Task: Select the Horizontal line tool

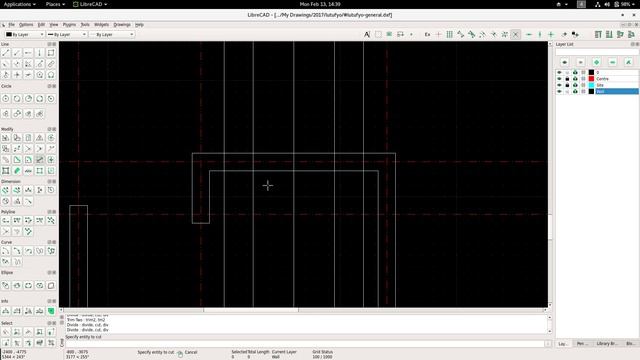Action: pyautogui.click(x=28, y=53)
